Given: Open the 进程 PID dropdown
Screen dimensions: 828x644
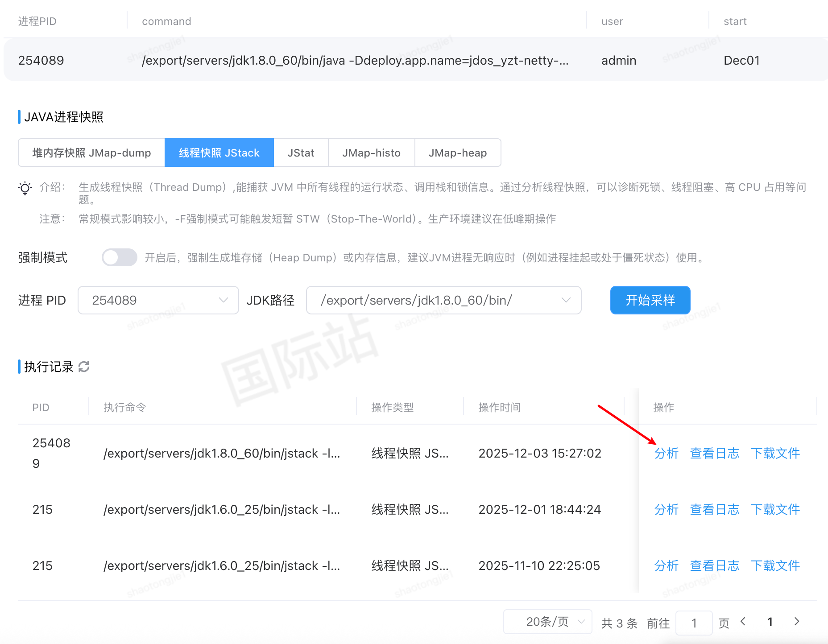Looking at the screenshot, I should [x=158, y=300].
